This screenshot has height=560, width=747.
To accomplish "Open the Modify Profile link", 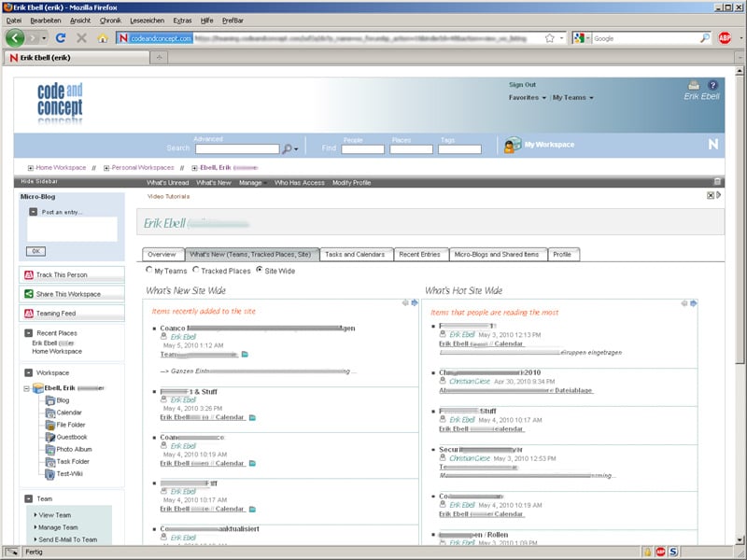I will point(352,183).
